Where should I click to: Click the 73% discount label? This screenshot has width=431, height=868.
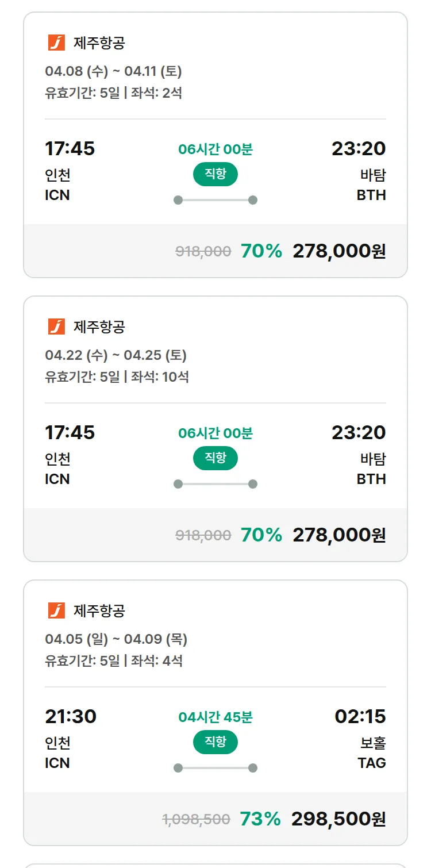260,819
